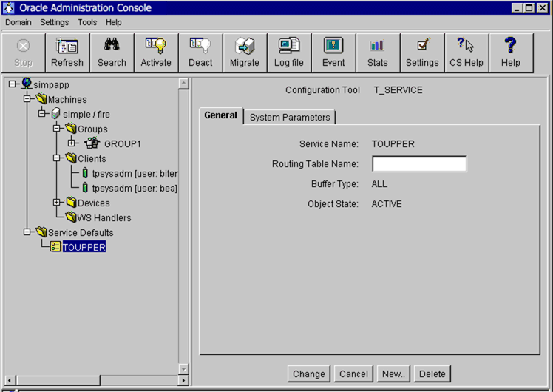The height and width of the screenshot is (392, 553).
Task: Open the Settings toolbar button
Action: click(x=422, y=53)
